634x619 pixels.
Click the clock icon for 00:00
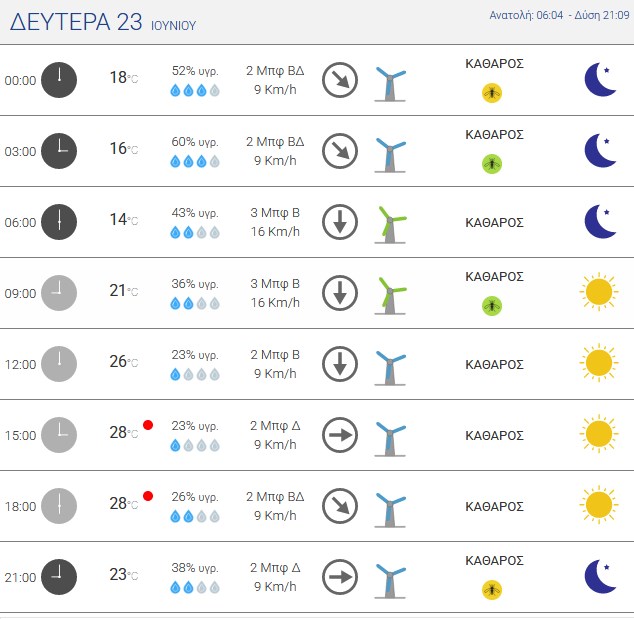[x=59, y=80]
